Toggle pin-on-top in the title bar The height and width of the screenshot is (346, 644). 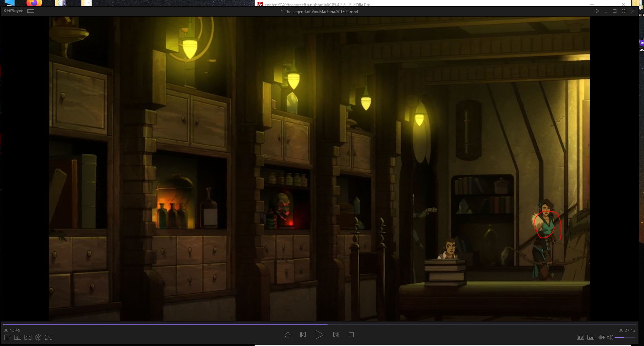pyautogui.click(x=597, y=11)
